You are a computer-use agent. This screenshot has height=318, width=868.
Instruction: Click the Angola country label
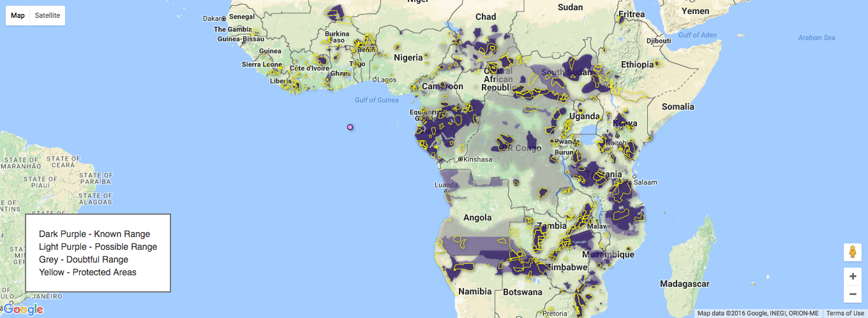tap(477, 217)
